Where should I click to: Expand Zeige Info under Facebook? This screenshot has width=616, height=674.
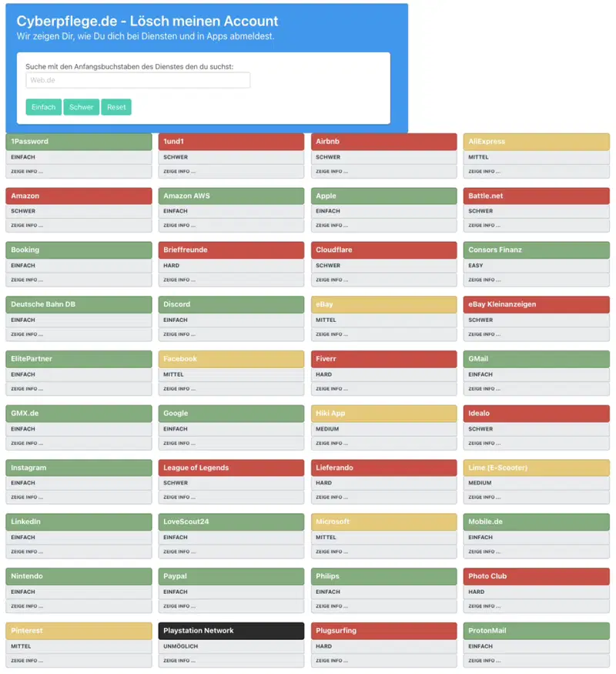[231, 389]
